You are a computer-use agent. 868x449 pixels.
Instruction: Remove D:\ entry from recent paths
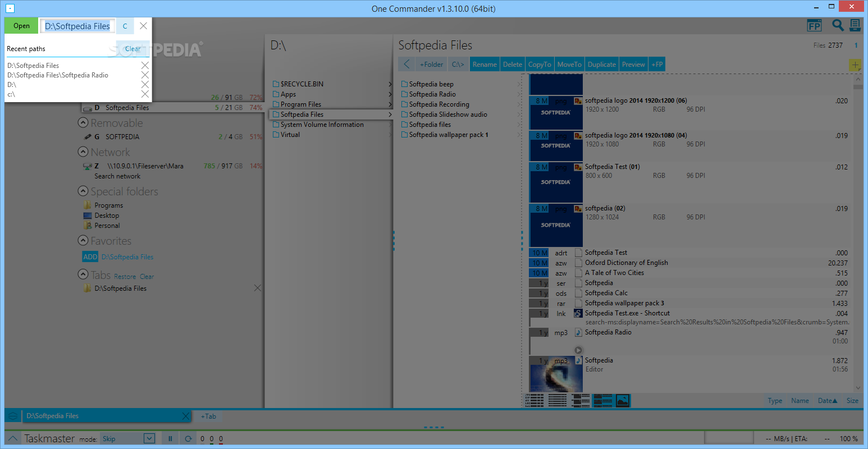click(145, 85)
